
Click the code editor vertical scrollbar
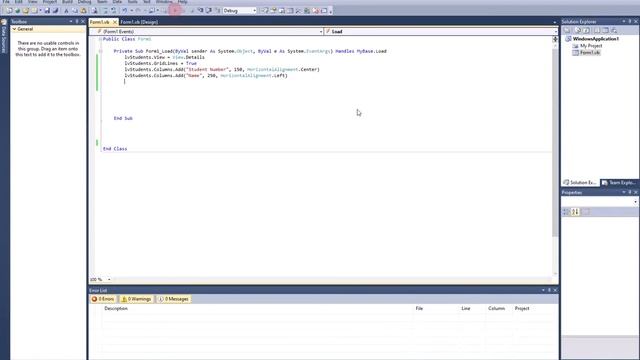pos(555,143)
